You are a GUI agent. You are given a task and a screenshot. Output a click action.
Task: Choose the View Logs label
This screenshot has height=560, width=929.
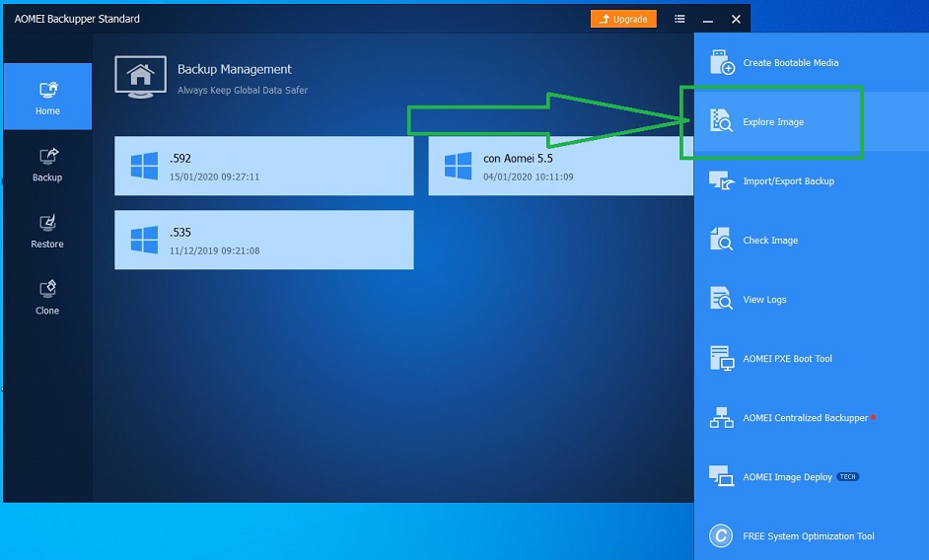(764, 300)
